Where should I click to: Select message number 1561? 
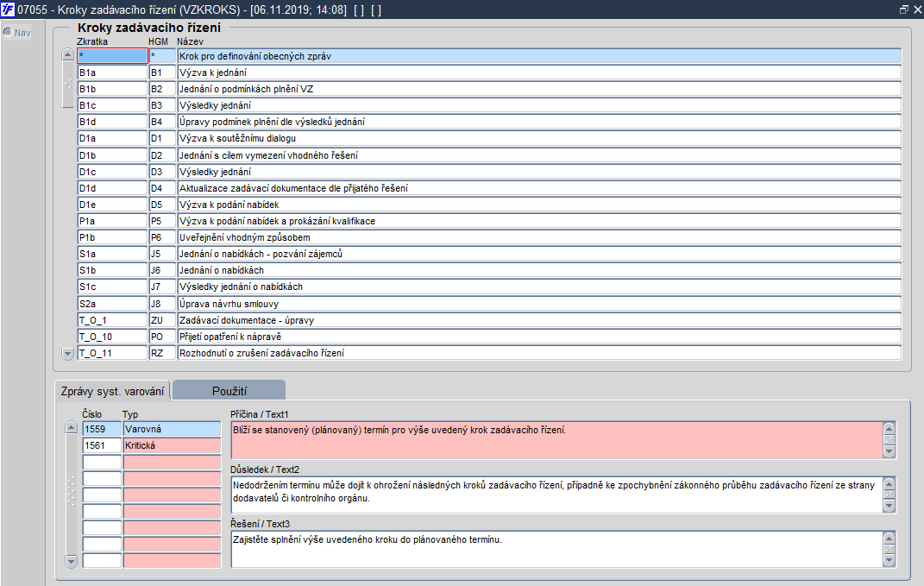click(x=102, y=445)
